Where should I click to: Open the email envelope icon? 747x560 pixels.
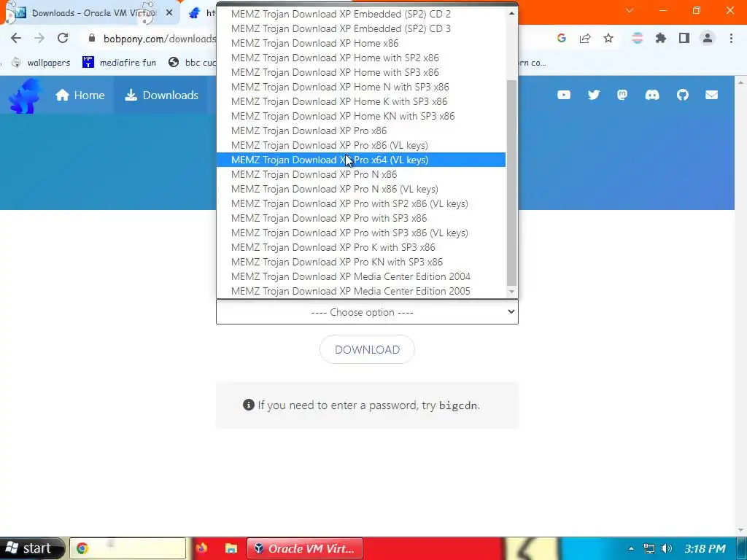[712, 96]
